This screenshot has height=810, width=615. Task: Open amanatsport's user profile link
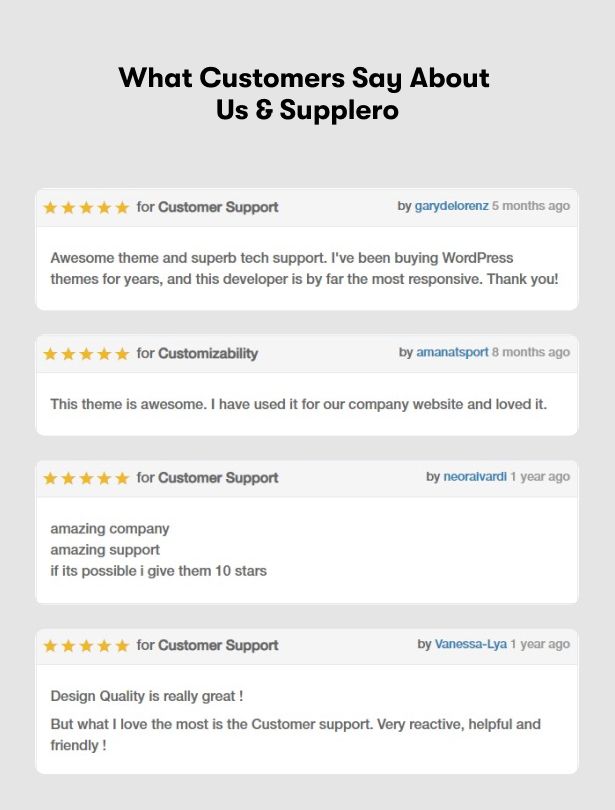coord(452,352)
